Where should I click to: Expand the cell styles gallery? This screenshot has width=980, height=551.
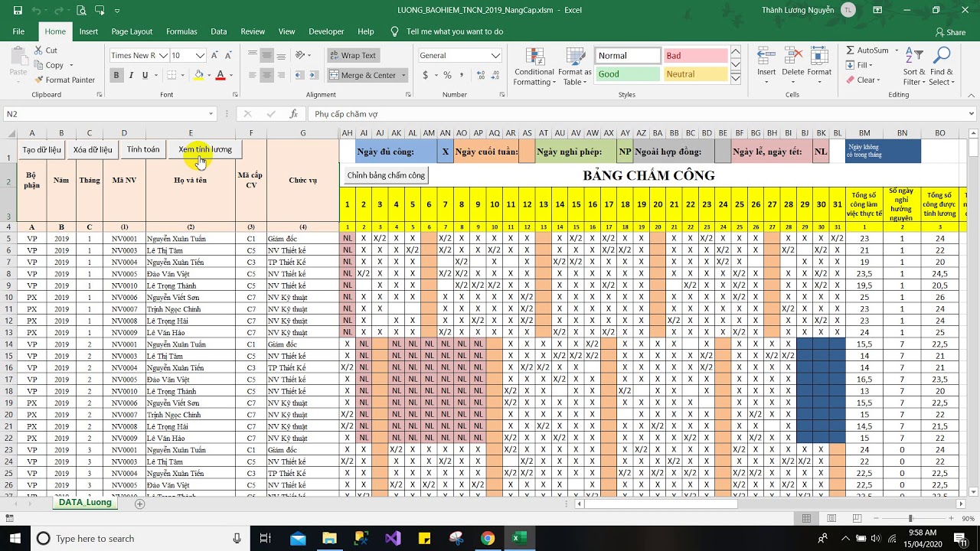click(x=735, y=78)
